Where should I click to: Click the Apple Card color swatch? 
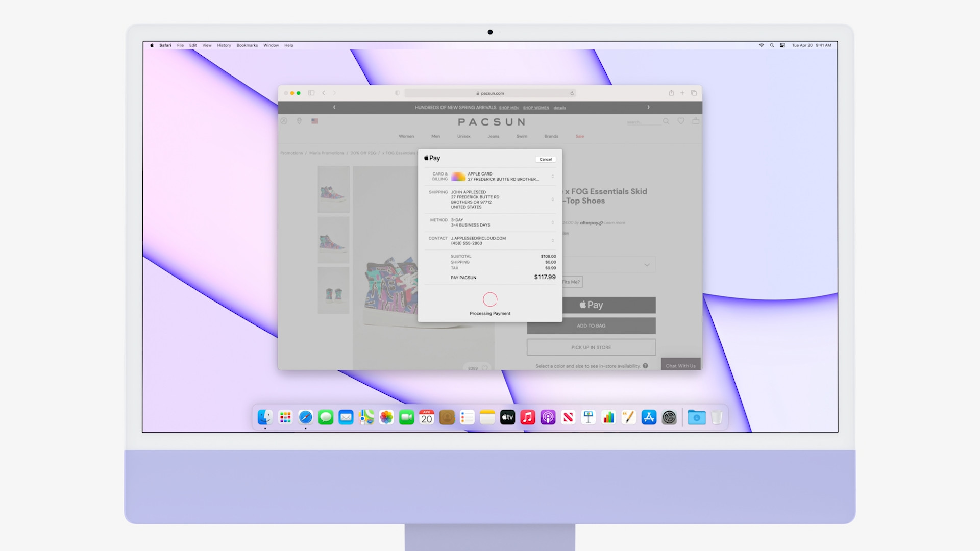458,177
